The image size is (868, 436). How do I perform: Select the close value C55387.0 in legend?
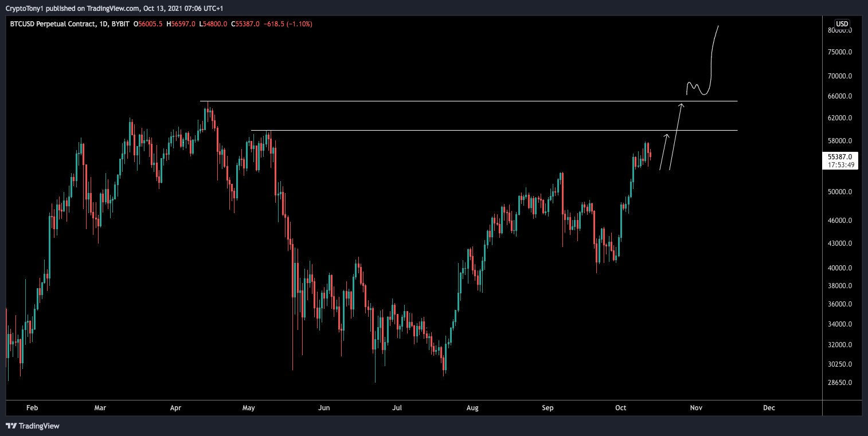point(245,24)
